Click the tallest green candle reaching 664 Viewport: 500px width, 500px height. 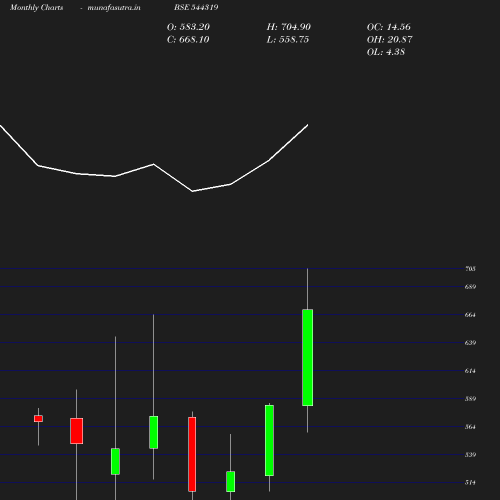point(307,357)
